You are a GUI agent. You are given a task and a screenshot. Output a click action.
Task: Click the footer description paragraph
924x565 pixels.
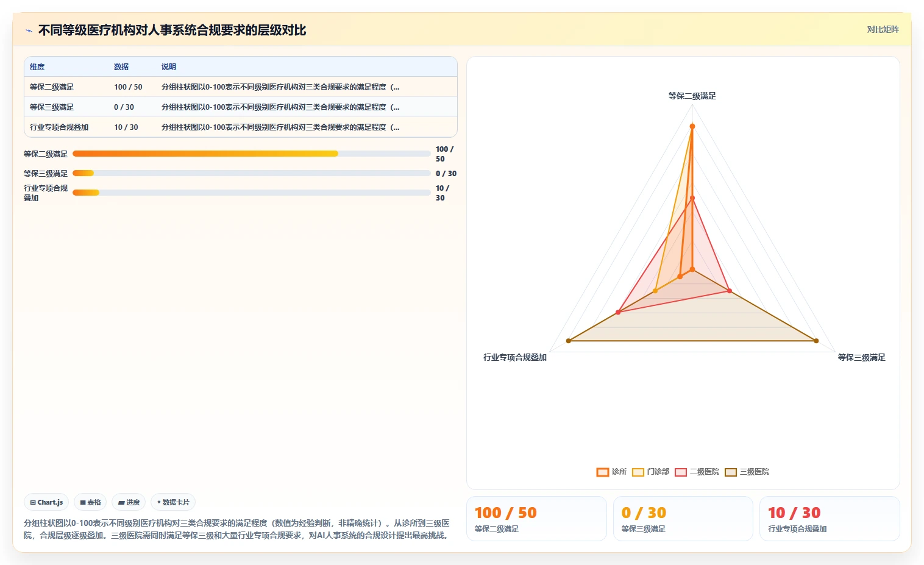(x=238, y=529)
